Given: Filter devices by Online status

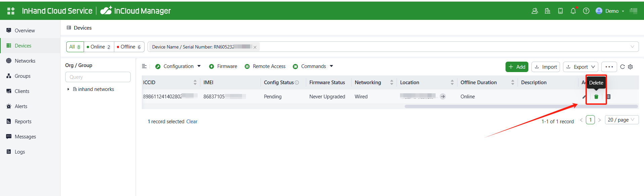Looking at the screenshot, I should tap(98, 47).
